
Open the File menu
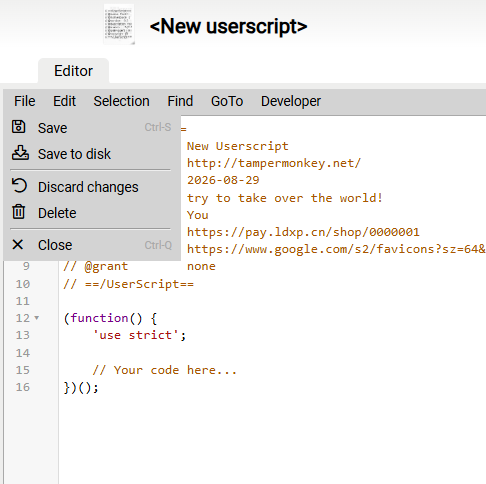tap(25, 101)
